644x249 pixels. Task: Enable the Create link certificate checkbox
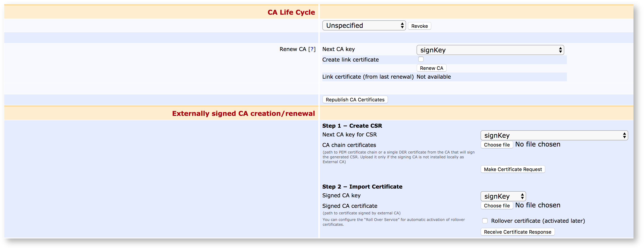421,59
